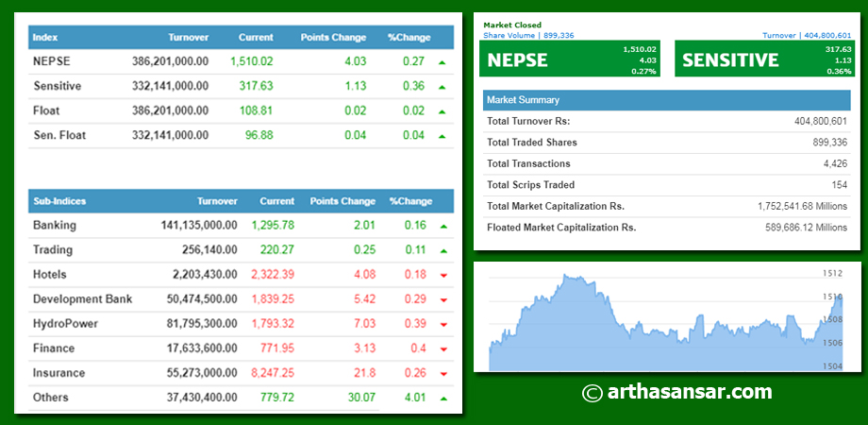Click Others points change 30.07
Screen dimensions: 868x425
pos(362,398)
